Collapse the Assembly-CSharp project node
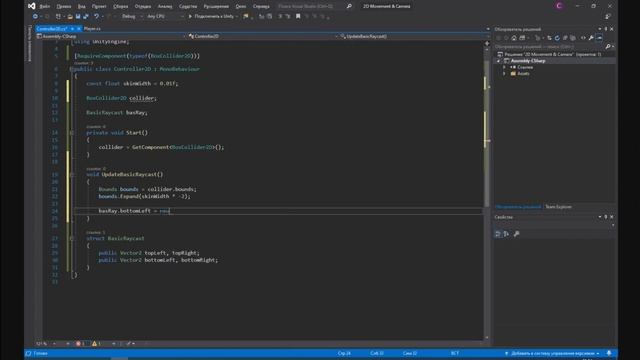The width and height of the screenshot is (640, 360). coord(498,61)
